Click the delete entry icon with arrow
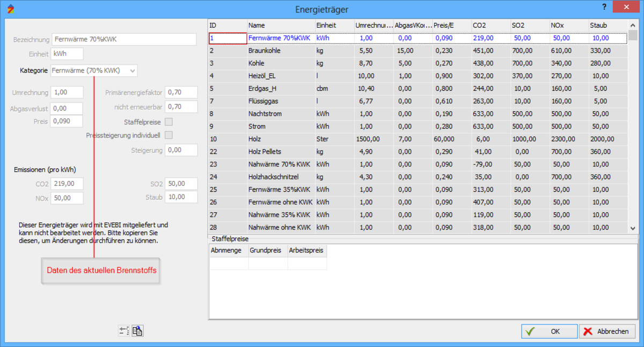 (124, 331)
